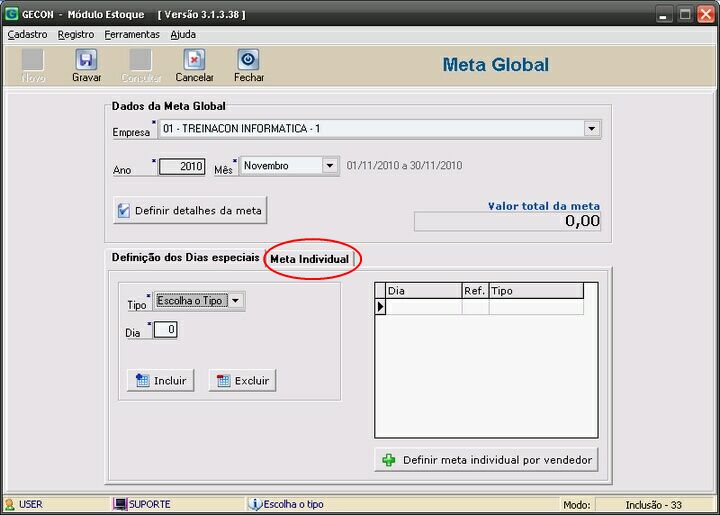Click the GECON app icon in title bar

11,14
